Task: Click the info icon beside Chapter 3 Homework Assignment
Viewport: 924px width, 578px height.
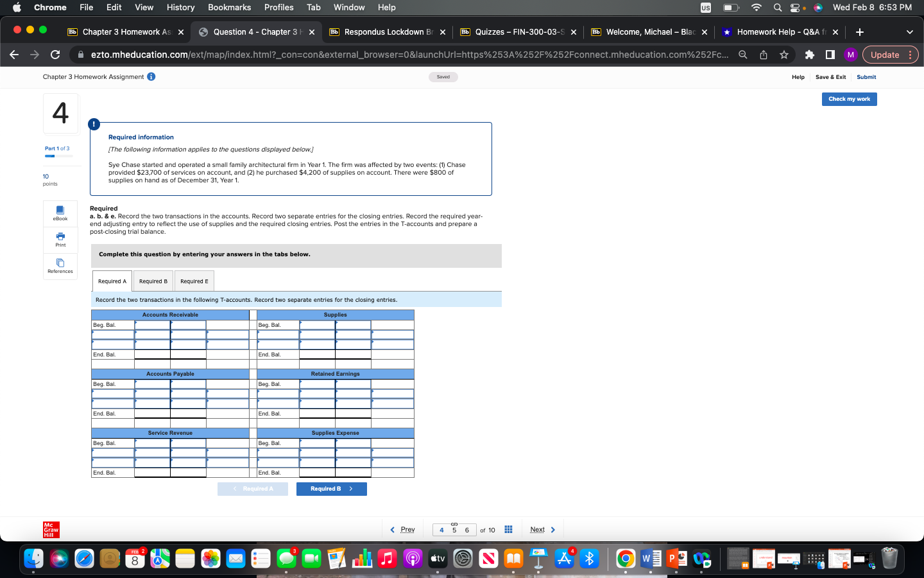Action: pyautogui.click(x=150, y=76)
